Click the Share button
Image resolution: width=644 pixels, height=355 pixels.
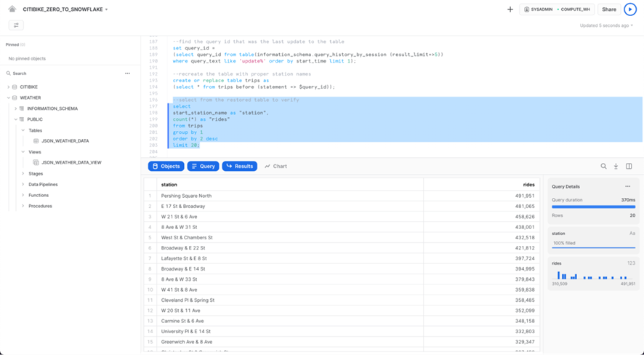pyautogui.click(x=609, y=9)
